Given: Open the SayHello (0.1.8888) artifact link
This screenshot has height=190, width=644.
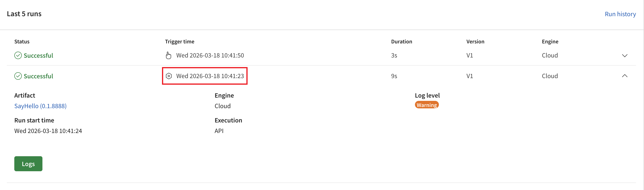Looking at the screenshot, I should [41, 106].
